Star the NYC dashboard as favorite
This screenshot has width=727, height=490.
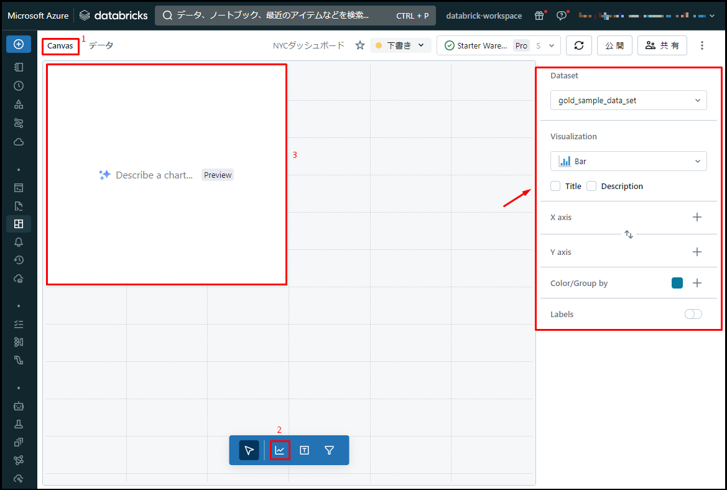(360, 45)
